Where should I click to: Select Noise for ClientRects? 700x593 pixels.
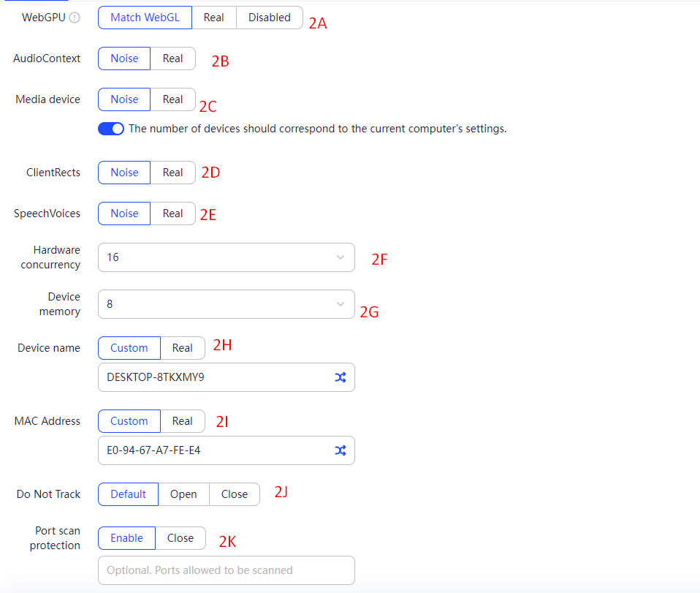pyautogui.click(x=124, y=173)
